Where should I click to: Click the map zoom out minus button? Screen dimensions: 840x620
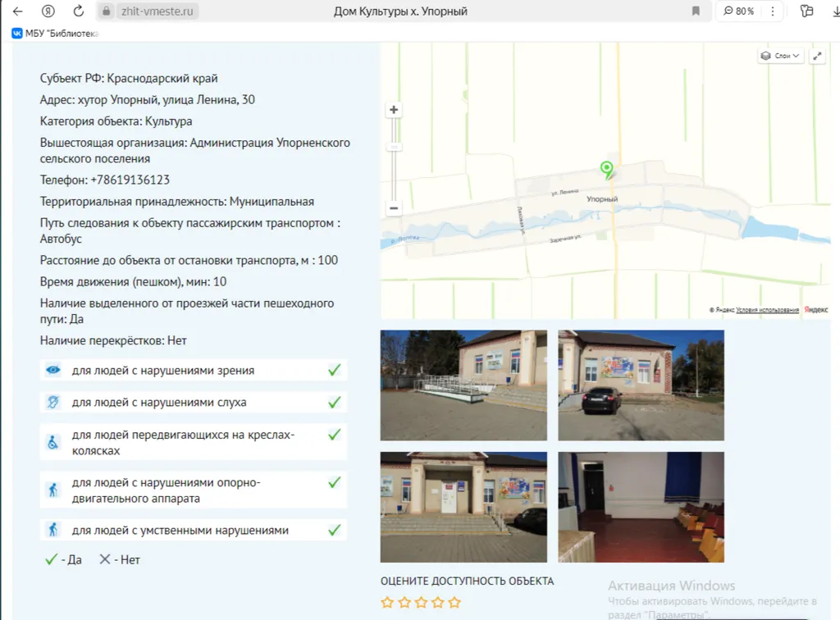(394, 208)
